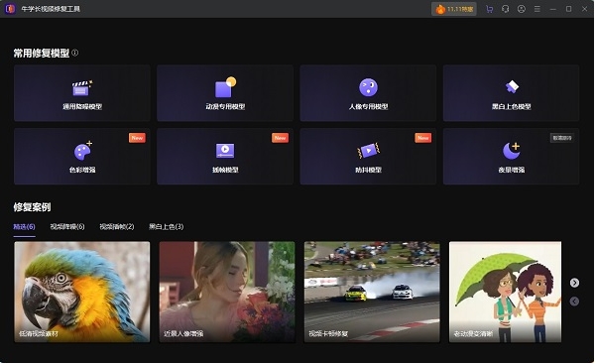Open the 插帧模型 frame interpolation card
This screenshot has height=364, width=596.
[x=225, y=157]
